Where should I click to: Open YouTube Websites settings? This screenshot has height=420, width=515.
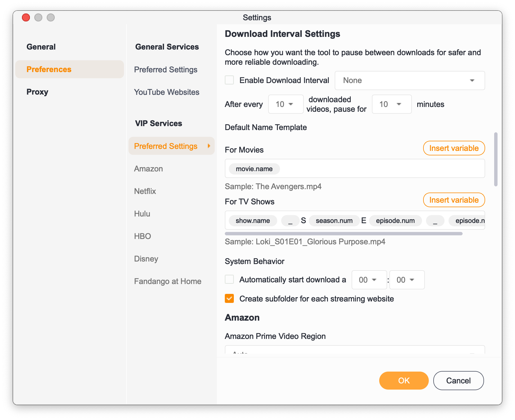(x=167, y=92)
